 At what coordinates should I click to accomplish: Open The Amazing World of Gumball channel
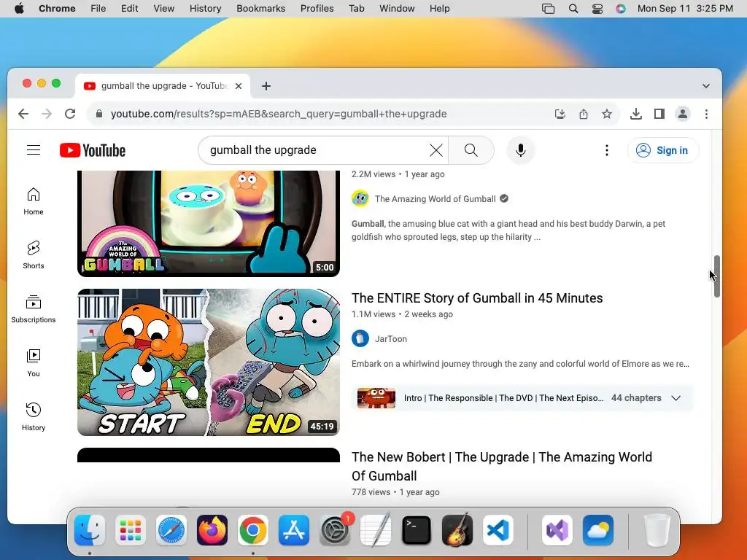click(435, 199)
